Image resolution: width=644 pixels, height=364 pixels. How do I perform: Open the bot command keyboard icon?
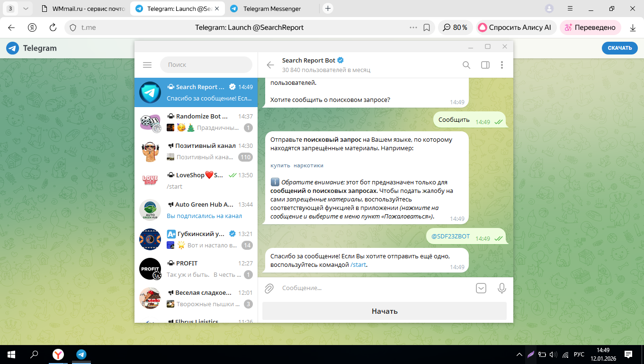point(481,288)
